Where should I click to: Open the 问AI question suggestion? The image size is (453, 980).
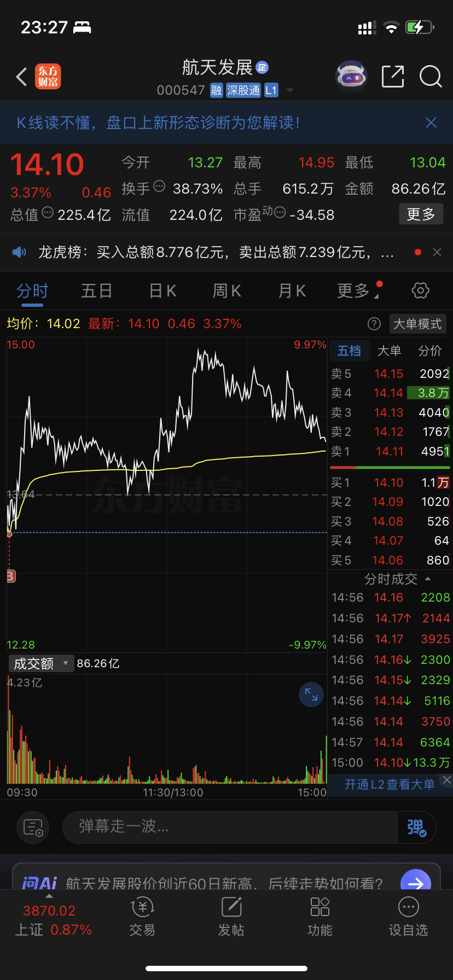(x=224, y=883)
